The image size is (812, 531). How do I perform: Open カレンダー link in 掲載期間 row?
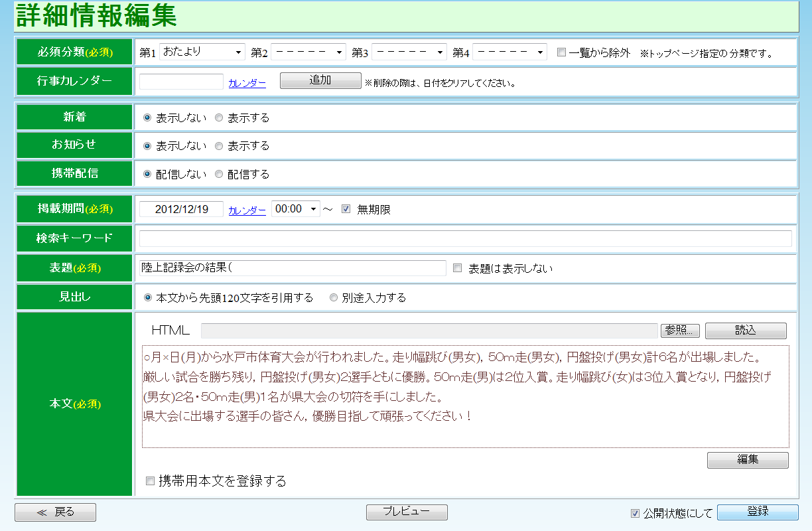coord(247,210)
